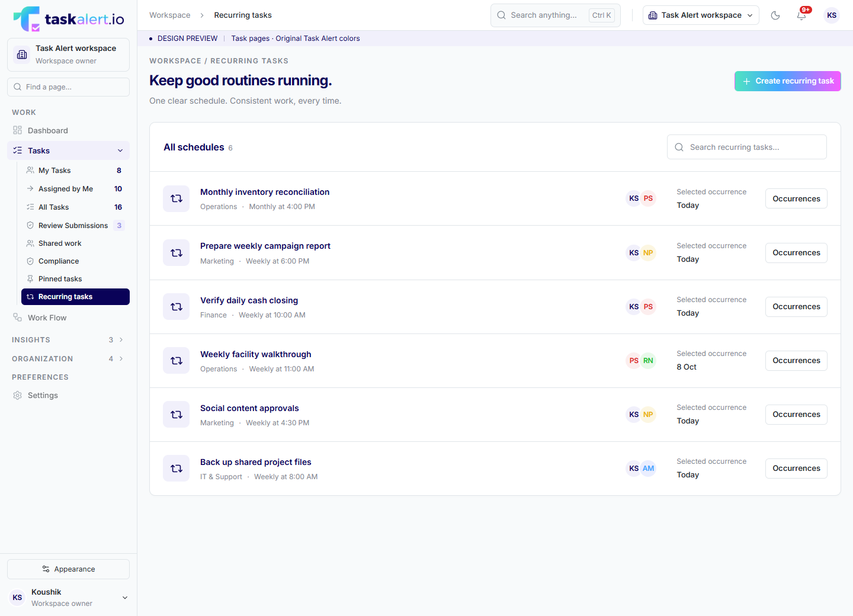Image resolution: width=853 pixels, height=616 pixels.
Task: Click AM avatar on Back up shared project files
Action: point(649,469)
